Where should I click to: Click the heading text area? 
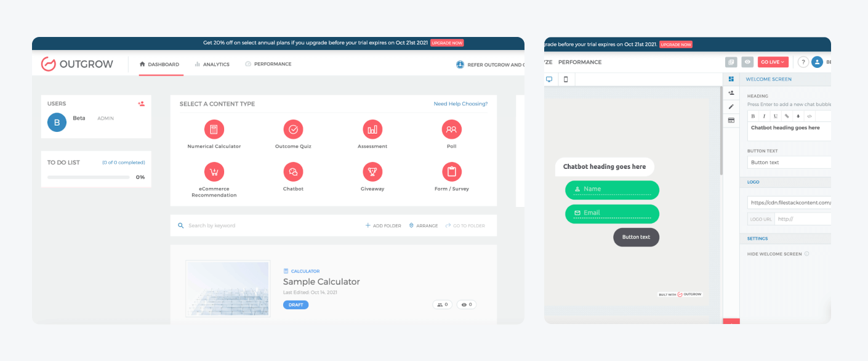click(x=789, y=131)
